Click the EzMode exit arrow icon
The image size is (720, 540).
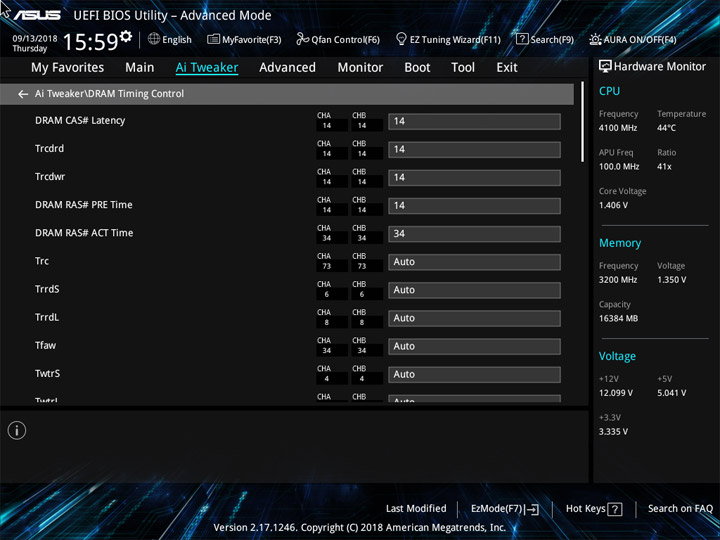click(532, 509)
